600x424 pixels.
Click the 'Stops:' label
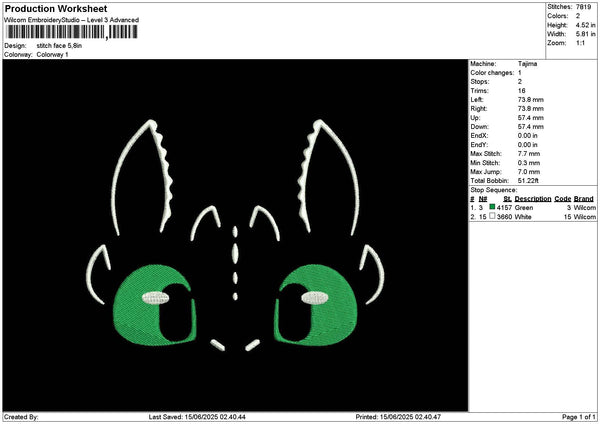tap(480, 82)
